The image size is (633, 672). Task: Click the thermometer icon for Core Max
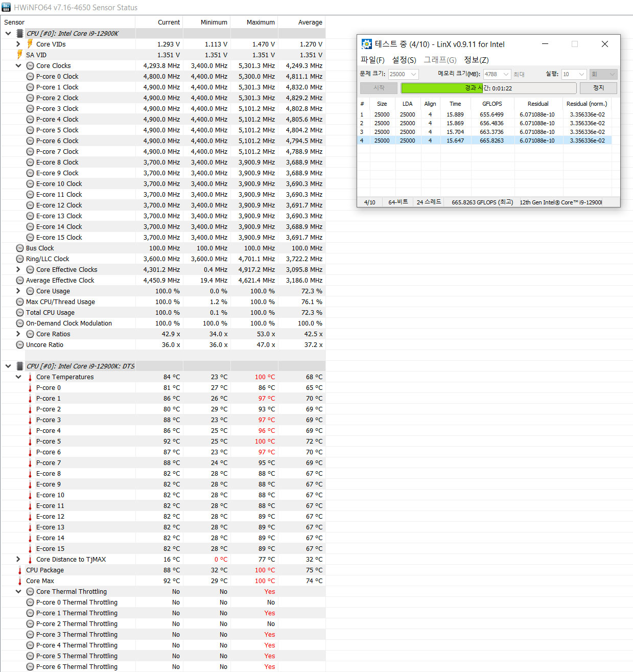coord(20,581)
